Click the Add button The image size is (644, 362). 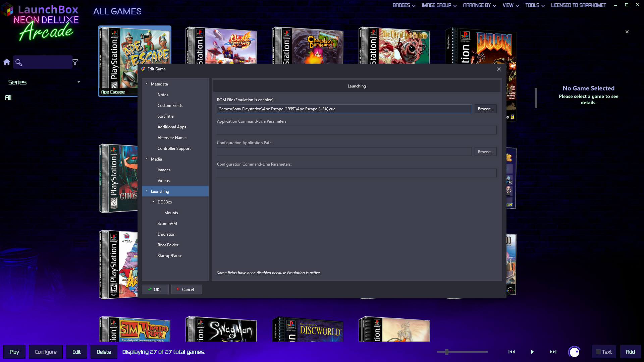[630, 352]
